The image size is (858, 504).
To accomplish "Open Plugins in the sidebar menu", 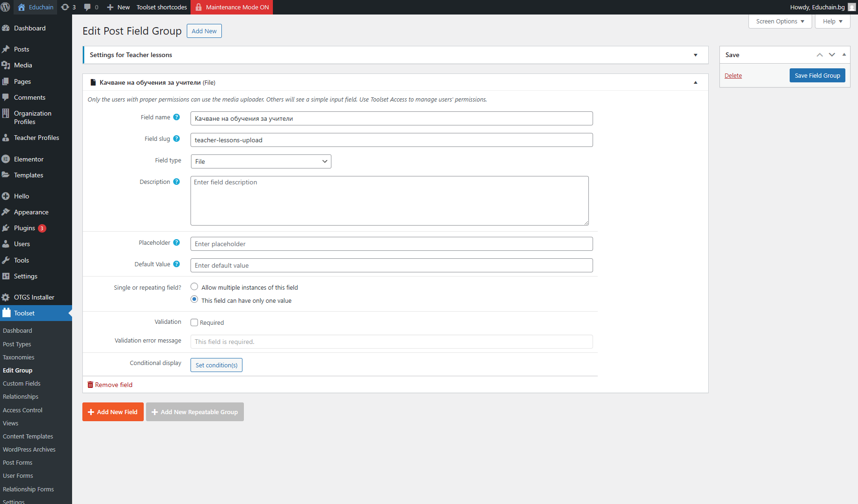I will pyautogui.click(x=24, y=228).
